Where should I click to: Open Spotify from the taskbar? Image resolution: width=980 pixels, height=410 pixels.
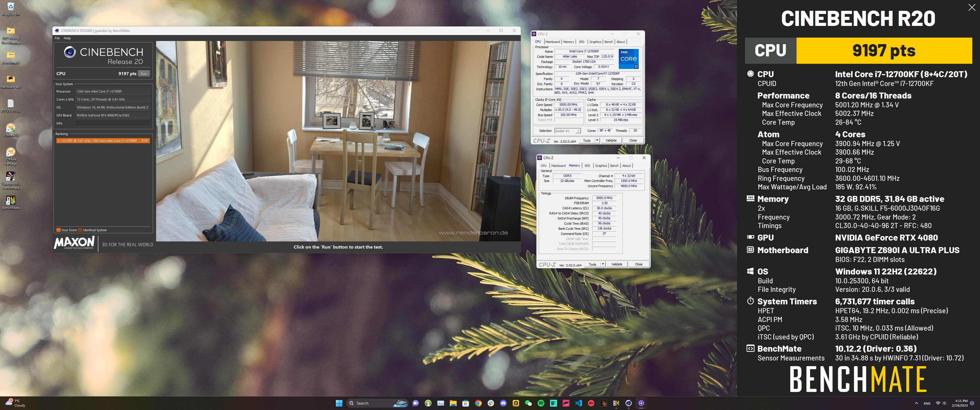(x=541, y=403)
